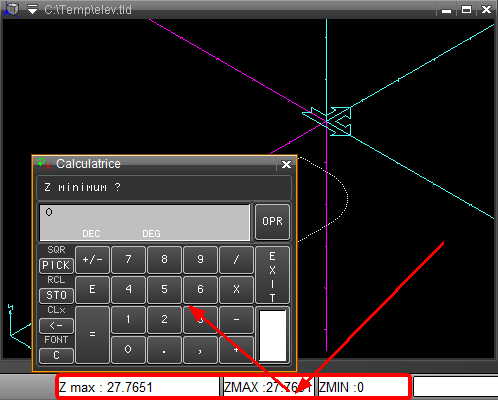Screen dimensions: 498x400
Task: Click the STO store button
Action: click(x=56, y=295)
